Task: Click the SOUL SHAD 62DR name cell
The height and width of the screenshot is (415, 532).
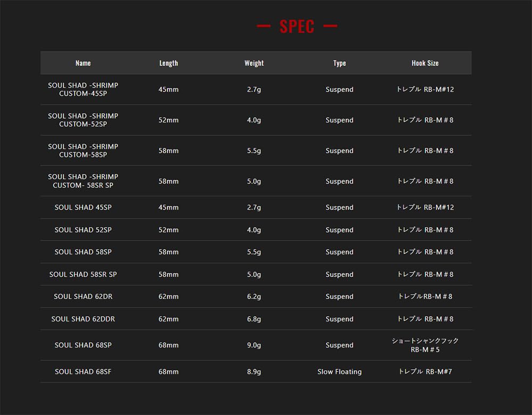Action: click(83, 297)
